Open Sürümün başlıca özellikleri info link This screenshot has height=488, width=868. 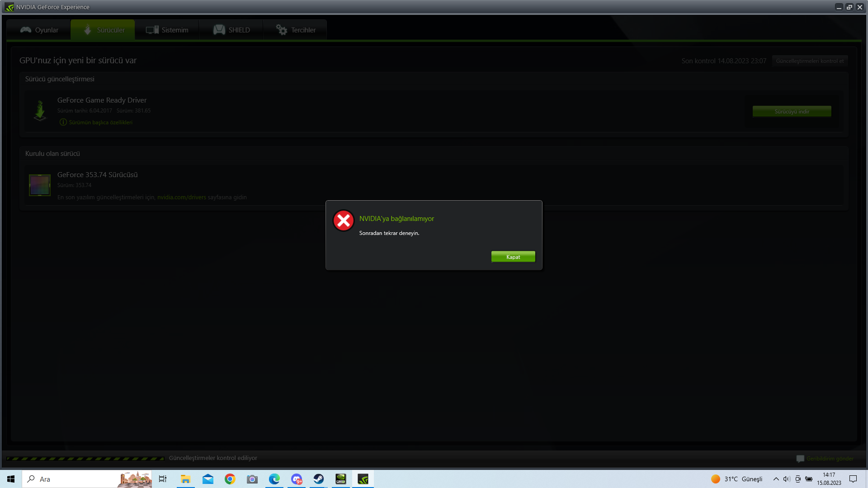tap(100, 122)
